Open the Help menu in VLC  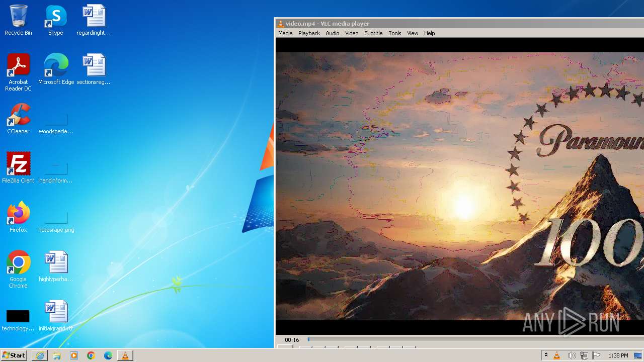coord(429,33)
